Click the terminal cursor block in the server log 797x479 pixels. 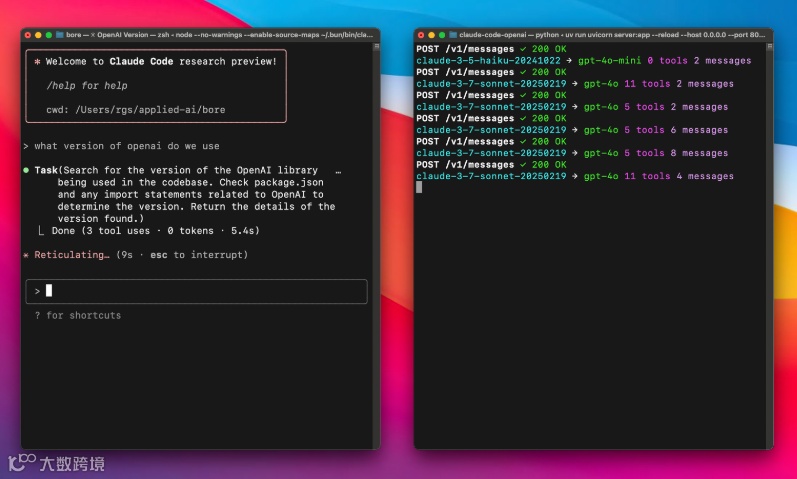tap(419, 187)
